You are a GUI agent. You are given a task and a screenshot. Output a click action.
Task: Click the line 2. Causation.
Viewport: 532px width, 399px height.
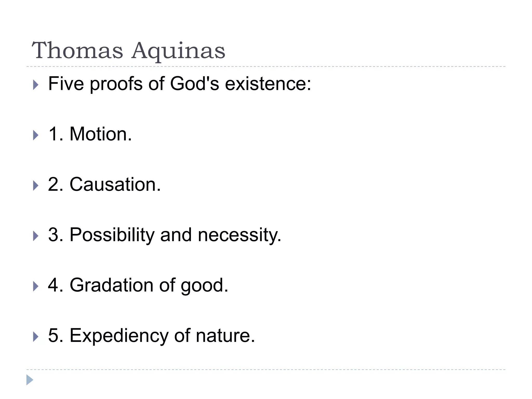pyautogui.click(x=104, y=184)
